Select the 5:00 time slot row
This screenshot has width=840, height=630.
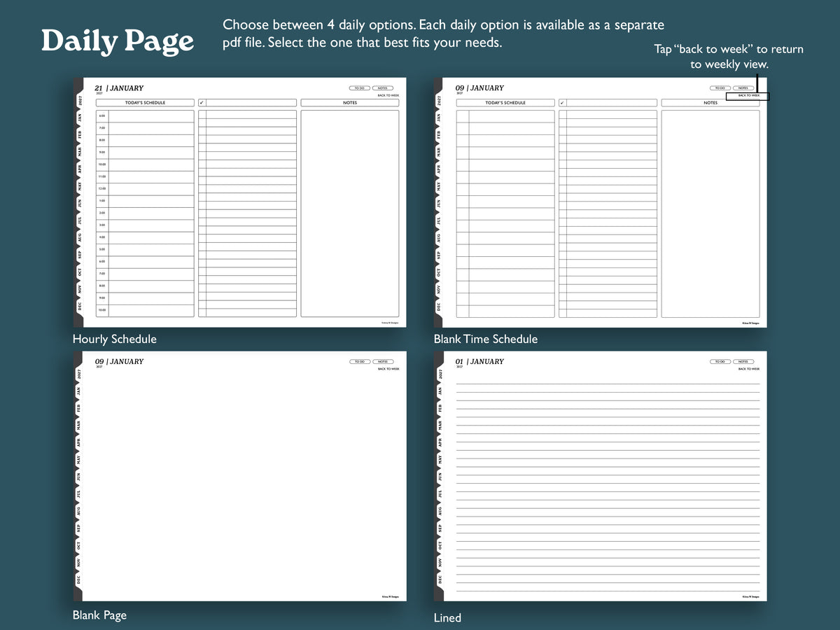click(145, 250)
